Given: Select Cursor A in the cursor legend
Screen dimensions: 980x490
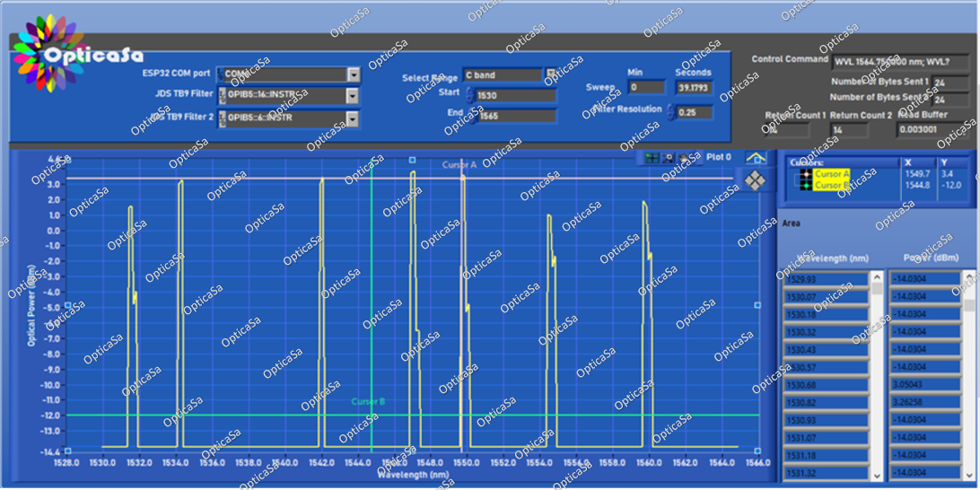Looking at the screenshot, I should [832, 174].
